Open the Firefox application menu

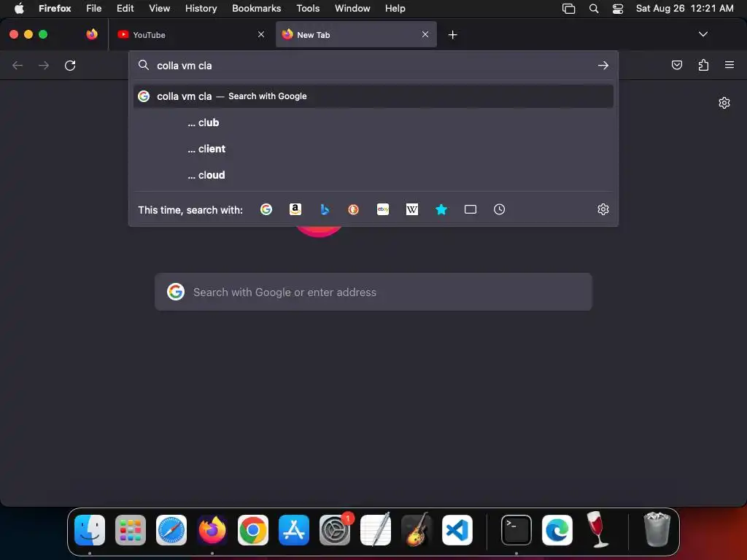[x=55, y=8]
